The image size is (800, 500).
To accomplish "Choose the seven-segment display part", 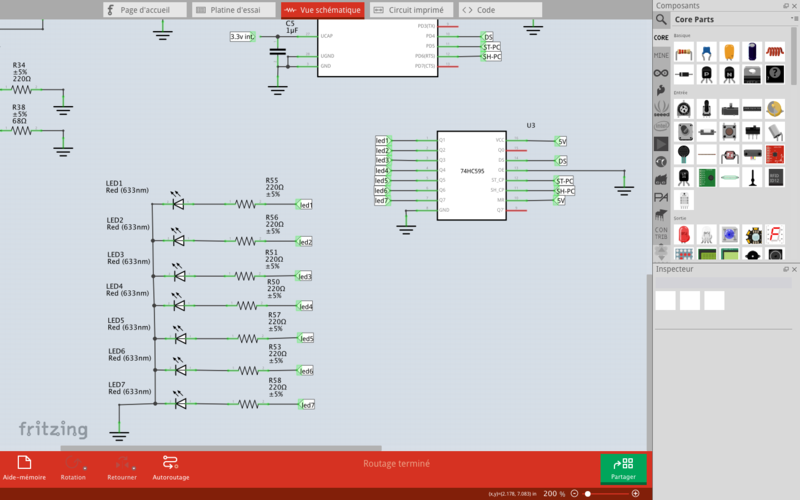I will coord(775,234).
